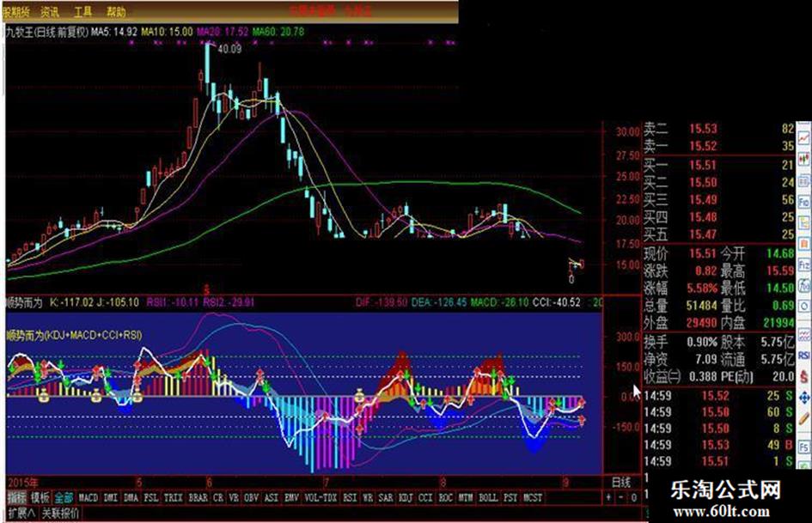Image resolution: width=812 pixels, height=523 pixels.
Task: Select the MCST indicator
Action: click(533, 497)
